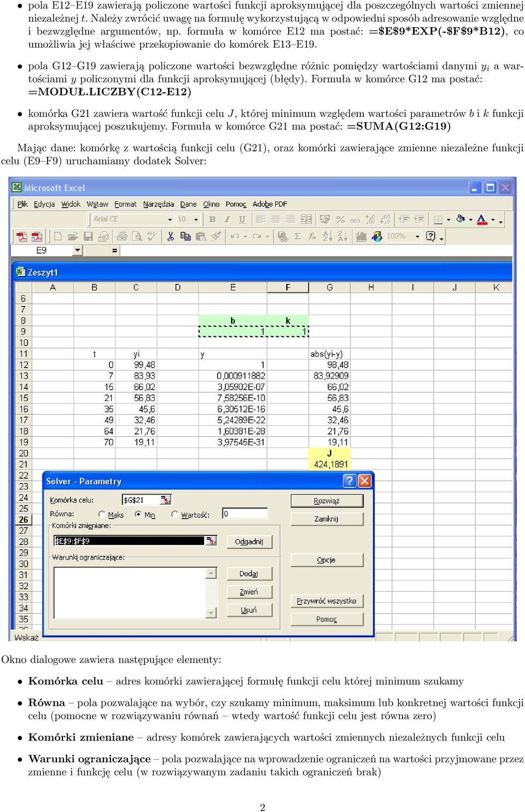Click range selector icon in Komórki zmieniane
Image resolution: width=525 pixels, height=812 pixels.
tap(211, 540)
